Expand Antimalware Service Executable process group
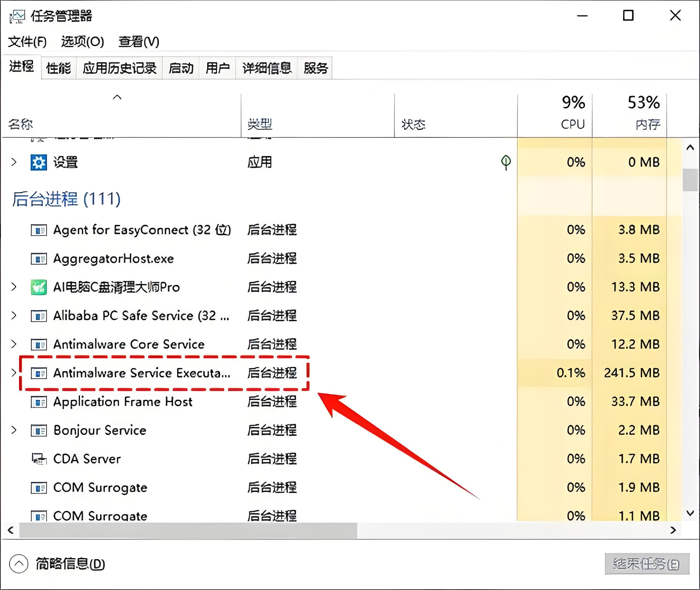This screenshot has width=700, height=590. [14, 373]
